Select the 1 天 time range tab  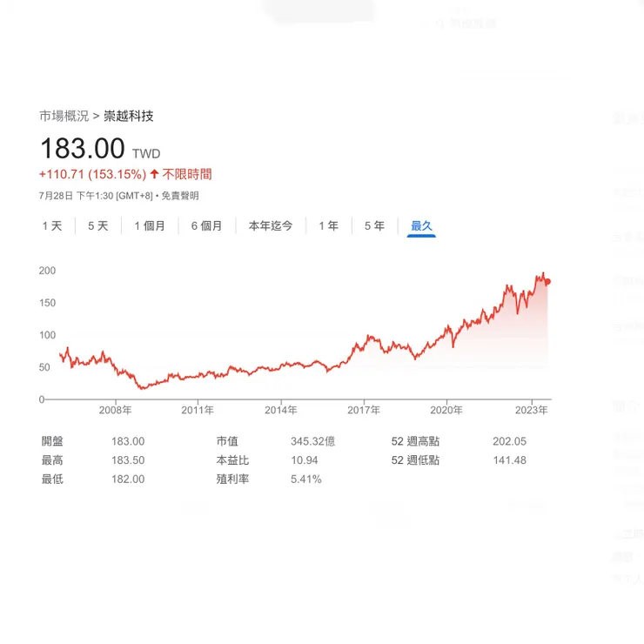(52, 226)
